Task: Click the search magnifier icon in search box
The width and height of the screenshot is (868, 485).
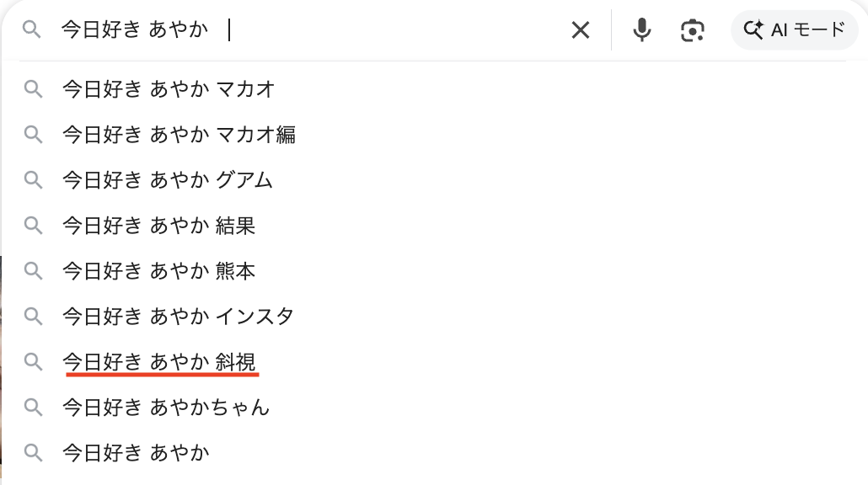Action: tap(32, 30)
